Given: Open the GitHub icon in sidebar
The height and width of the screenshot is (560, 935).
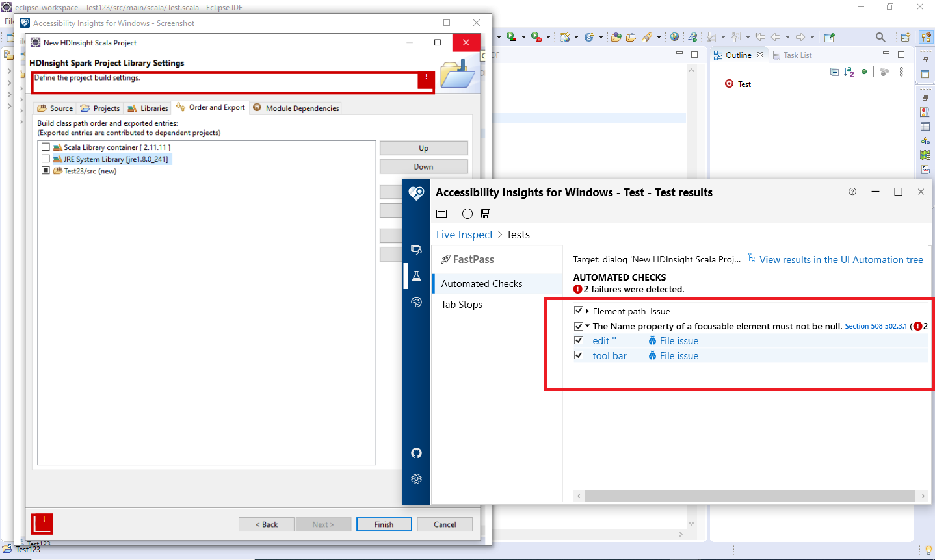Looking at the screenshot, I should click(x=416, y=453).
